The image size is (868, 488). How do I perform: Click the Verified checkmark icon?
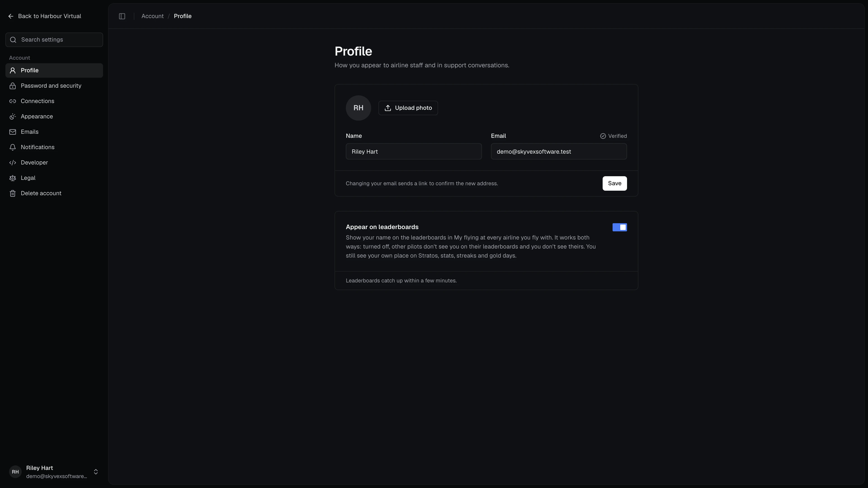click(603, 136)
